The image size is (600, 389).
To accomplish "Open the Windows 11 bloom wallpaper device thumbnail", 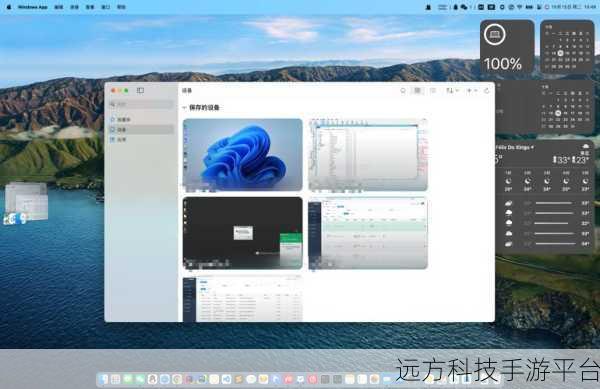I will coord(243,155).
